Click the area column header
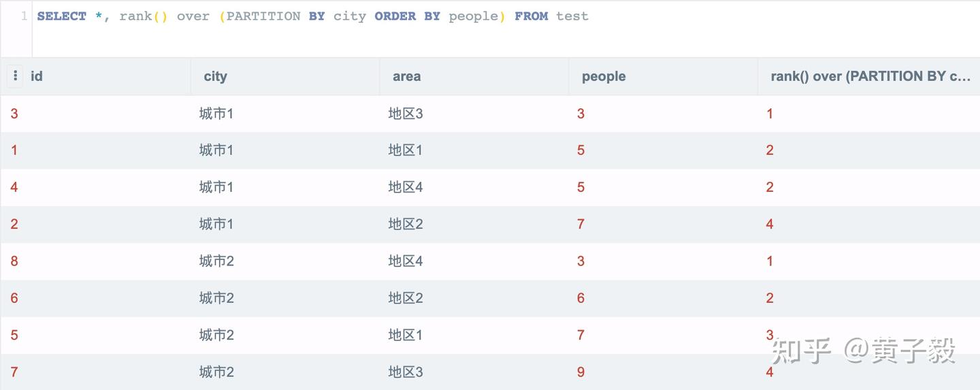Viewport: 980px width, 390px height. point(406,76)
